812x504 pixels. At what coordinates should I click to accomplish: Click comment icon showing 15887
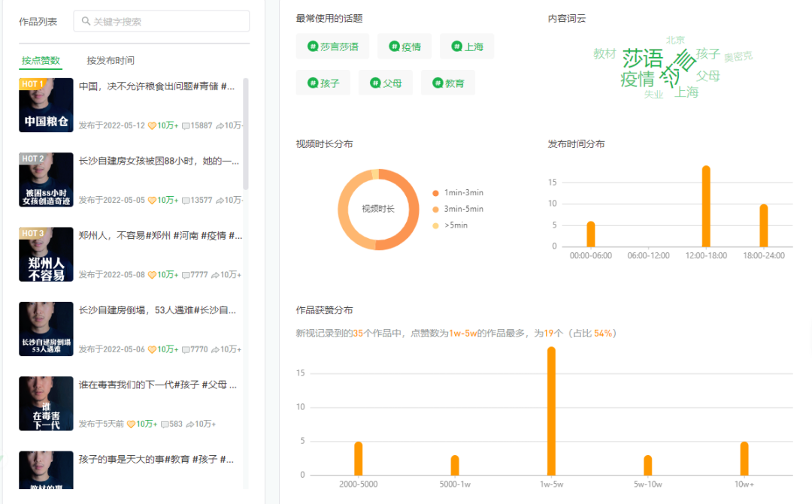point(186,126)
